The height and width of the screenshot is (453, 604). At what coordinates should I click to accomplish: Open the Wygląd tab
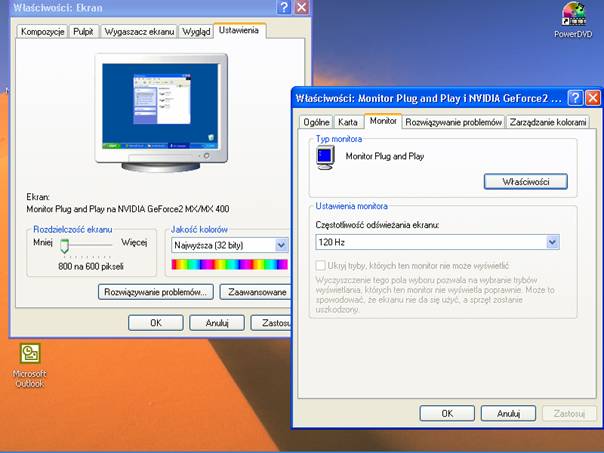196,32
